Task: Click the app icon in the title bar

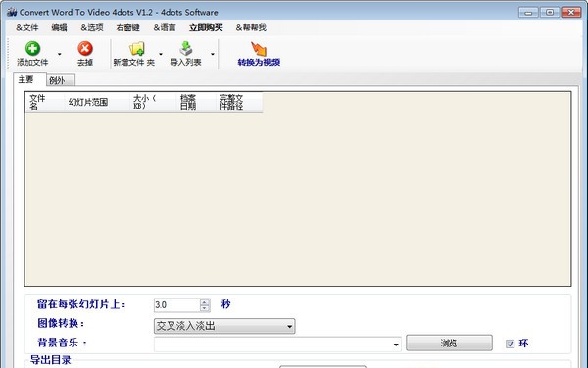Action: pos(12,12)
